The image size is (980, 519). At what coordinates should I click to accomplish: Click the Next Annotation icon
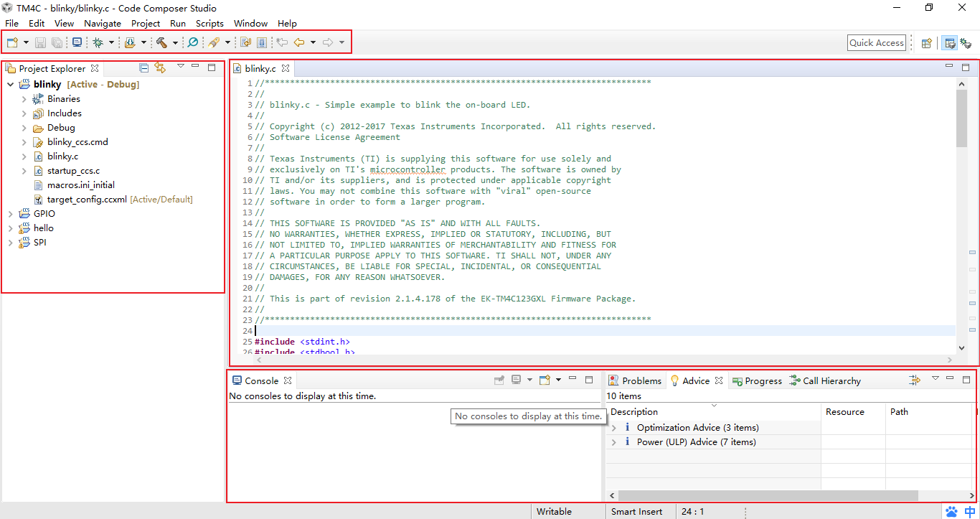point(246,43)
